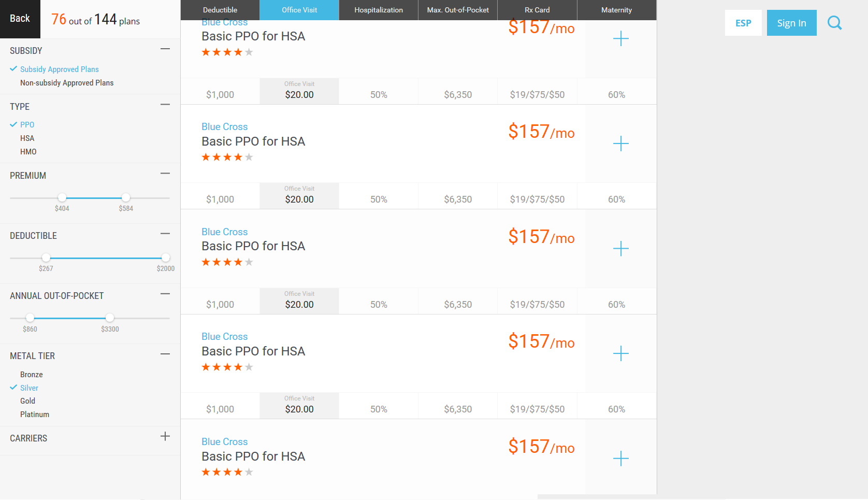This screenshot has width=868, height=500.
Task: Expand last Blue Cross plan plus icon
Action: 620,459
